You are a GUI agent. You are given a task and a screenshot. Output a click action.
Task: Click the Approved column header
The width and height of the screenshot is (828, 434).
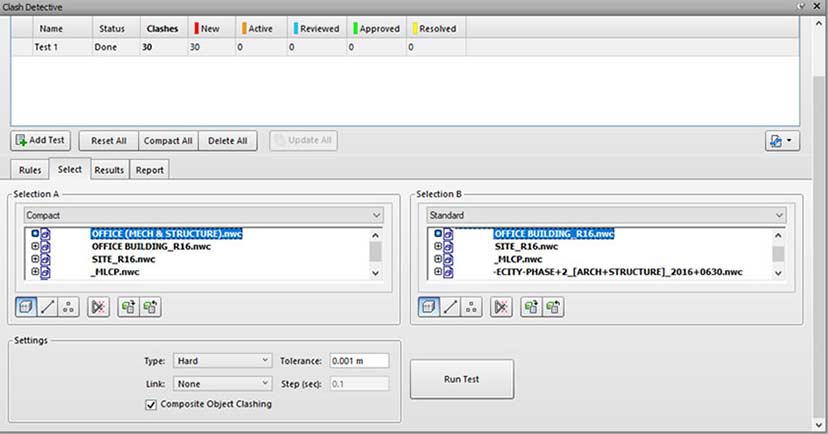coord(376,29)
